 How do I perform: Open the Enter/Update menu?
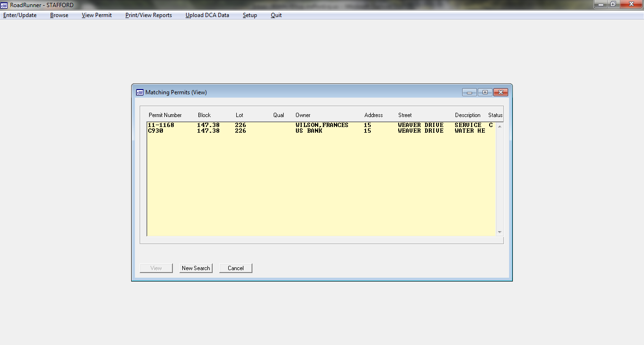pos(20,15)
